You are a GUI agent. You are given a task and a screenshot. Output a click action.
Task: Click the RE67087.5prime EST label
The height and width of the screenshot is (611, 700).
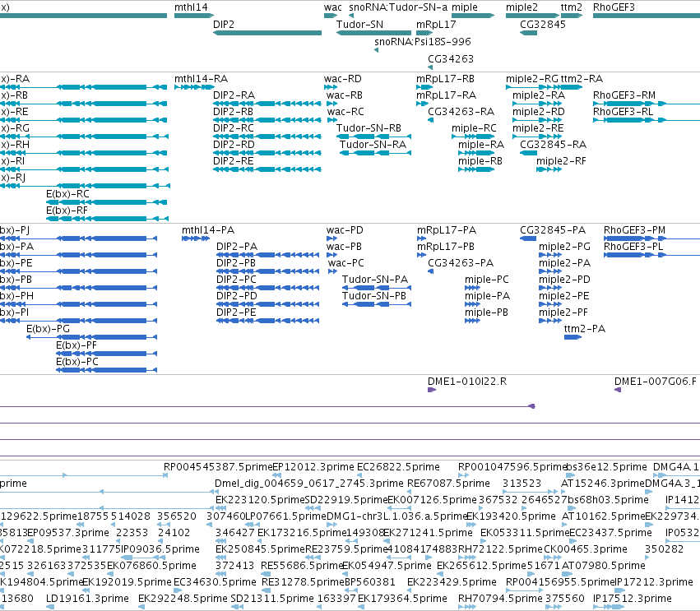(x=448, y=484)
